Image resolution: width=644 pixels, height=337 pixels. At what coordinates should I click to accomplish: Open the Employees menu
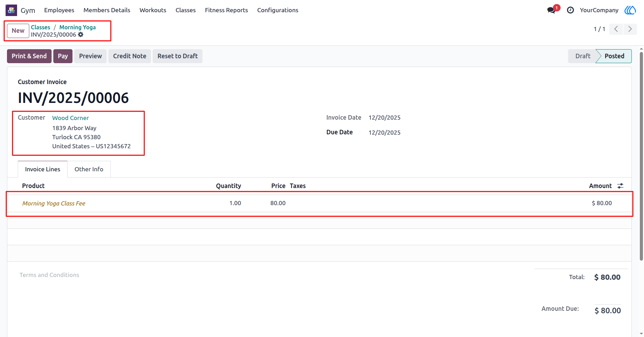pos(59,10)
